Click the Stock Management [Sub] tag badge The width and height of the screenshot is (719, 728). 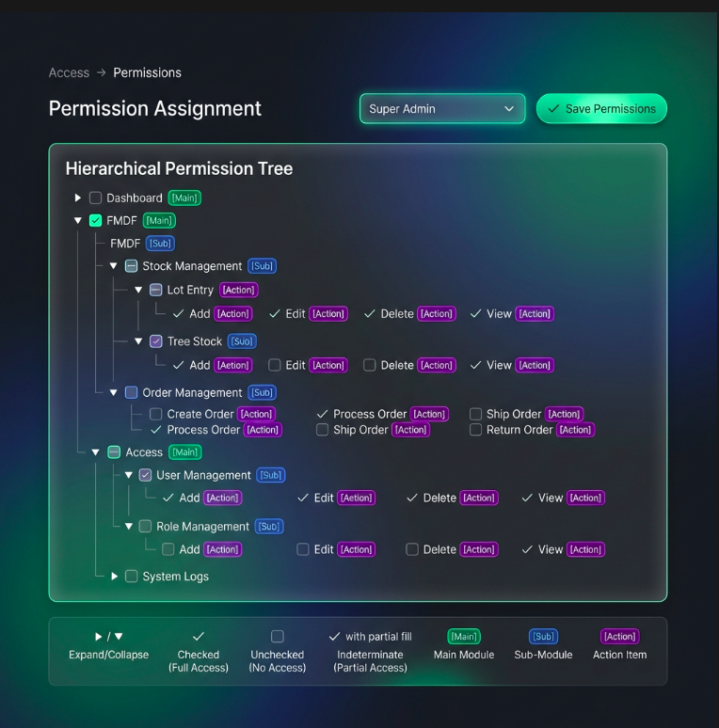(x=262, y=266)
